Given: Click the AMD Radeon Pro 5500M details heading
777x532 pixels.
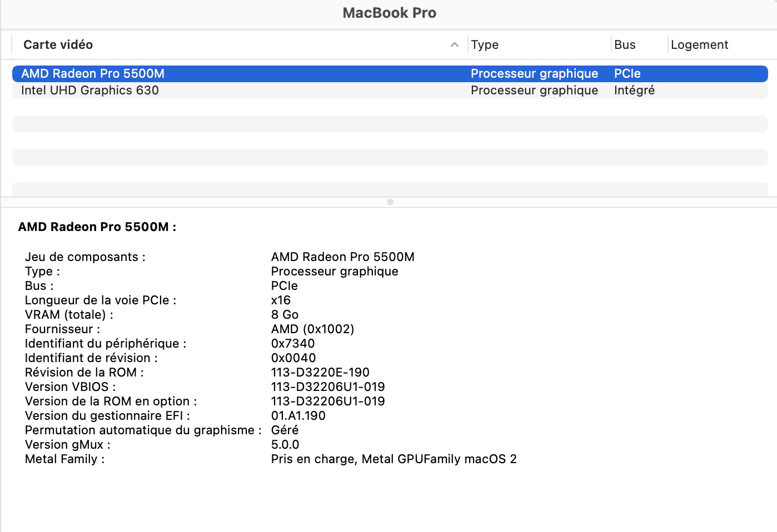Looking at the screenshot, I should [97, 227].
